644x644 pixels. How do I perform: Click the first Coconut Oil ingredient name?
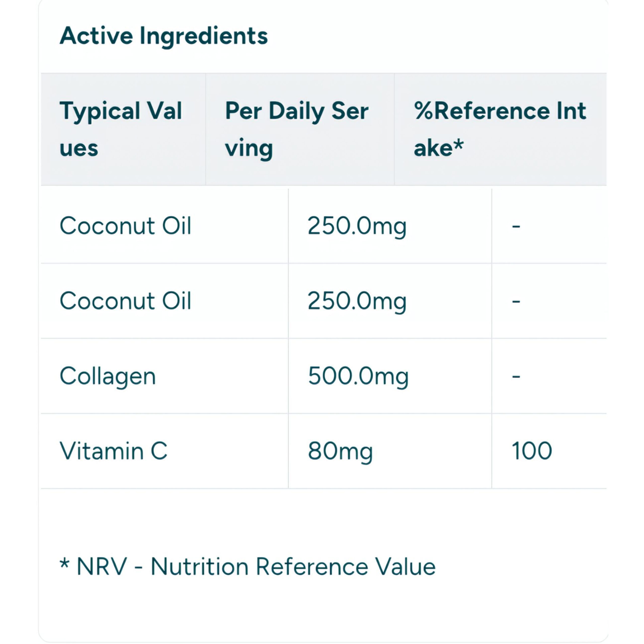(x=125, y=226)
